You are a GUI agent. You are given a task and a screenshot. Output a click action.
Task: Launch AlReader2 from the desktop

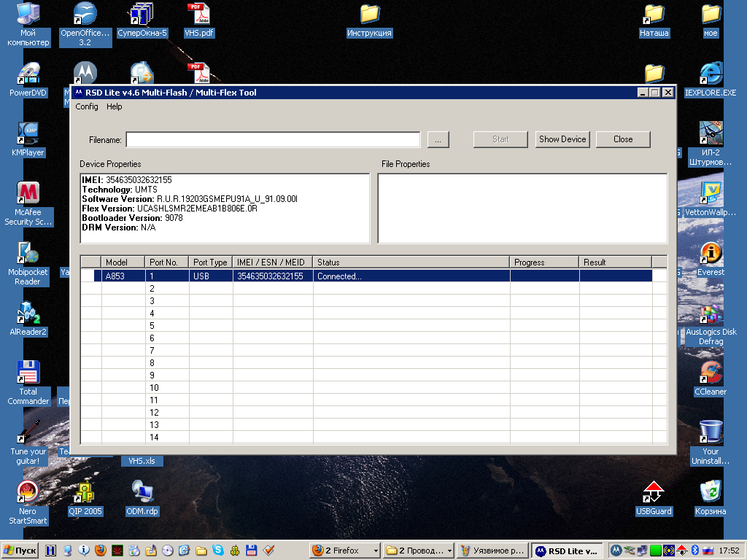28,319
